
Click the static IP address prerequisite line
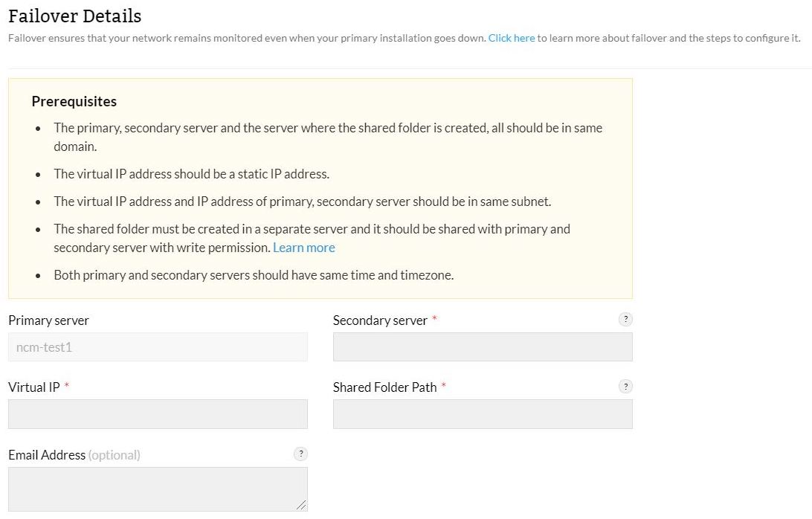(191, 174)
